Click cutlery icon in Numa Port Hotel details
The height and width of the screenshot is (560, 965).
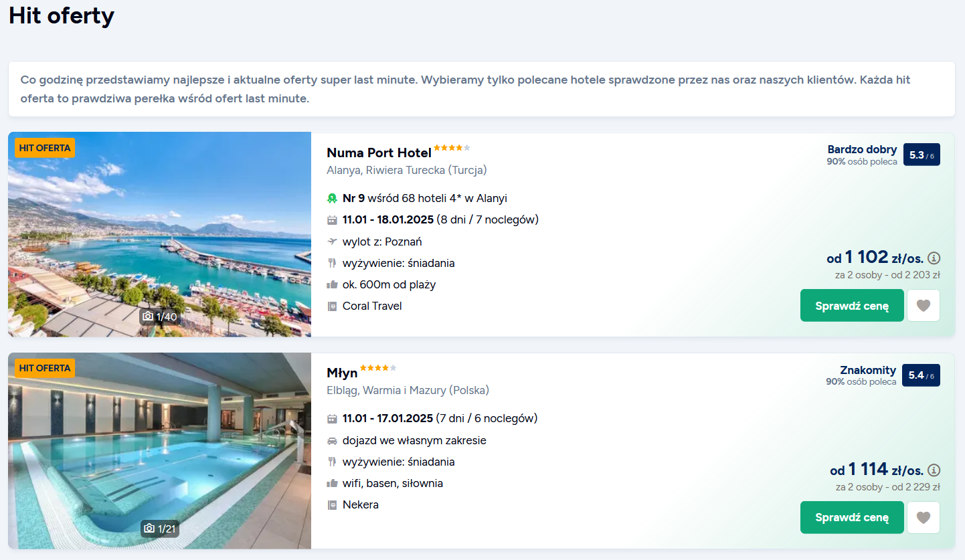[x=332, y=263]
